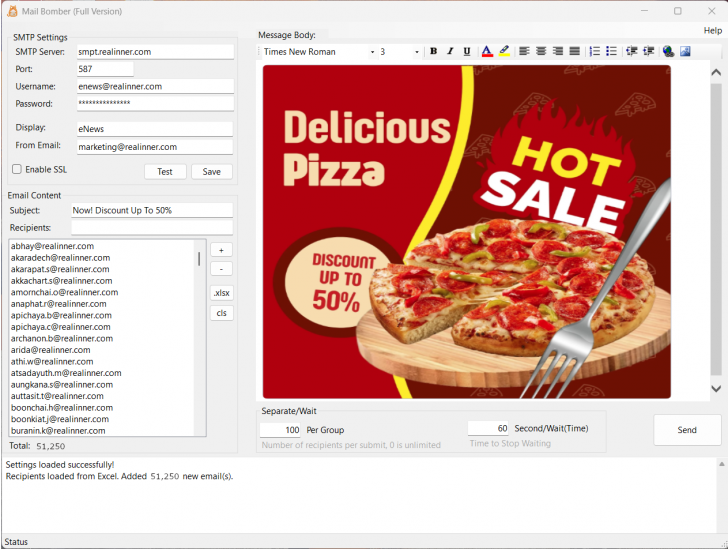Send the email campaign
This screenshot has width=728, height=549.
(x=687, y=430)
